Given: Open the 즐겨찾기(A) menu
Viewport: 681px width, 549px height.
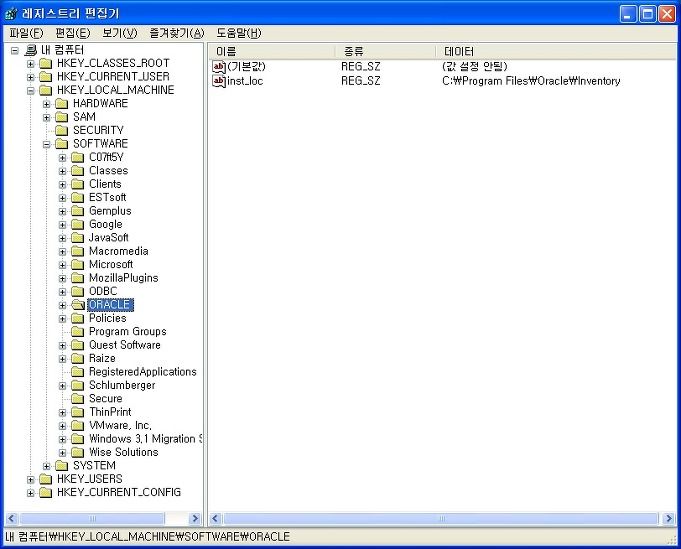Looking at the screenshot, I should click(177, 33).
